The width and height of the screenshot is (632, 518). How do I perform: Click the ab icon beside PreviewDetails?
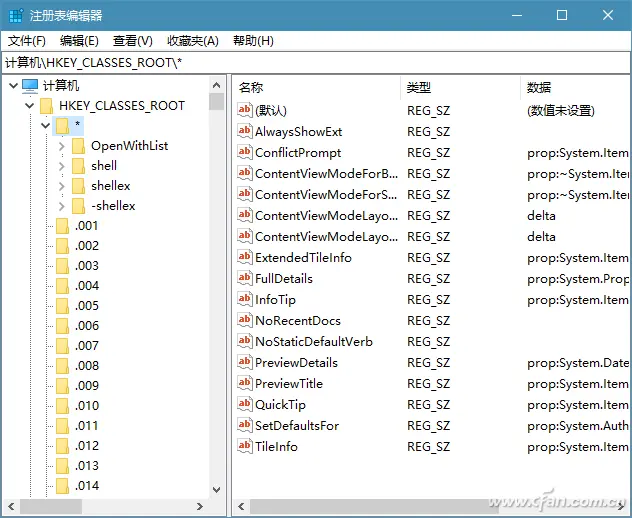coord(245,362)
